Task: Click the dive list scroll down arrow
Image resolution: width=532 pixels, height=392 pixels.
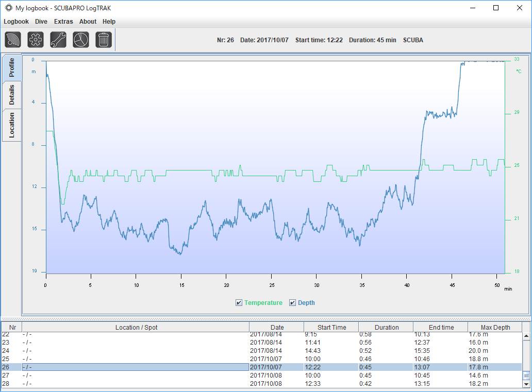Action: tap(526, 384)
